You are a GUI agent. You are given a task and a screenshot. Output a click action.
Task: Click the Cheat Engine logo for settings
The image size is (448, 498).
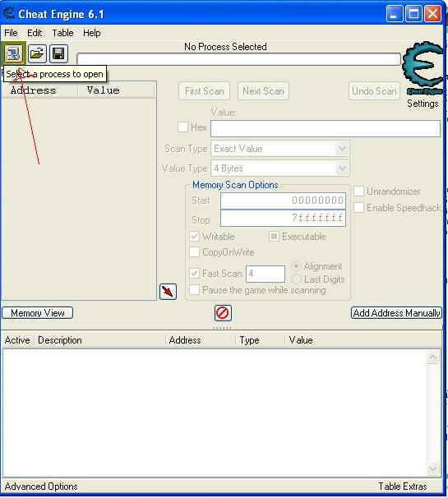pos(423,68)
